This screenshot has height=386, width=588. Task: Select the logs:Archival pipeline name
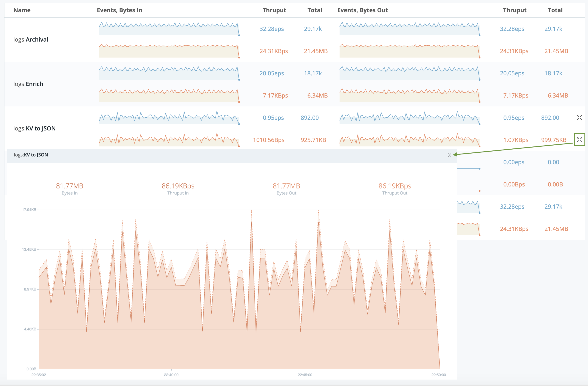[31, 39]
